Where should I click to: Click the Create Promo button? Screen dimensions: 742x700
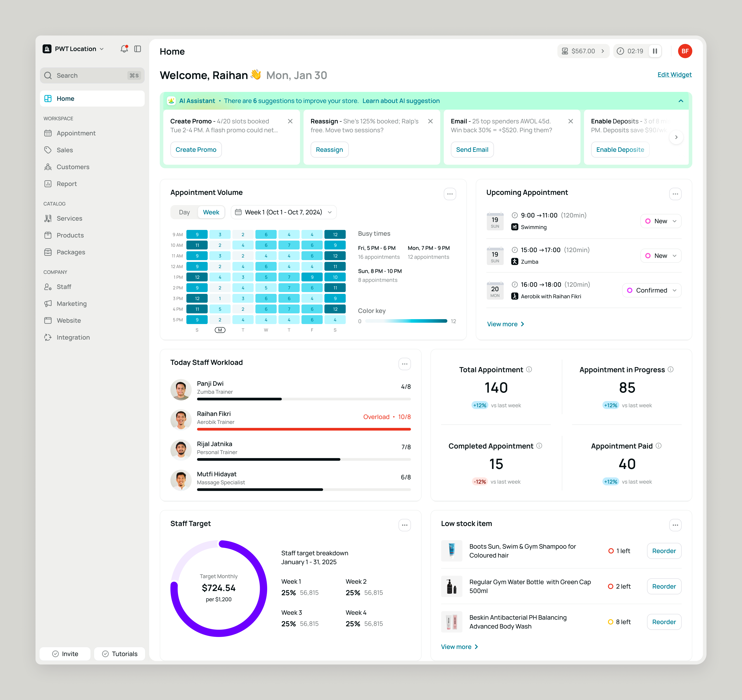pyautogui.click(x=196, y=150)
